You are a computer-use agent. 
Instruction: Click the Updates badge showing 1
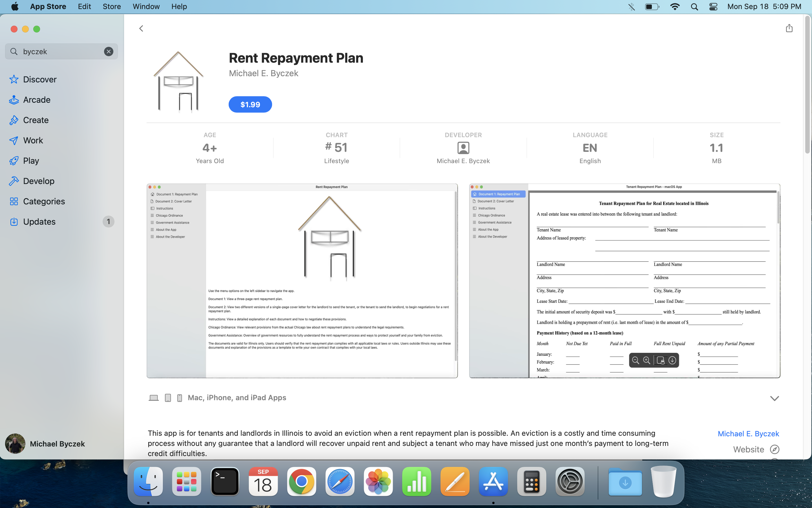pos(108,222)
